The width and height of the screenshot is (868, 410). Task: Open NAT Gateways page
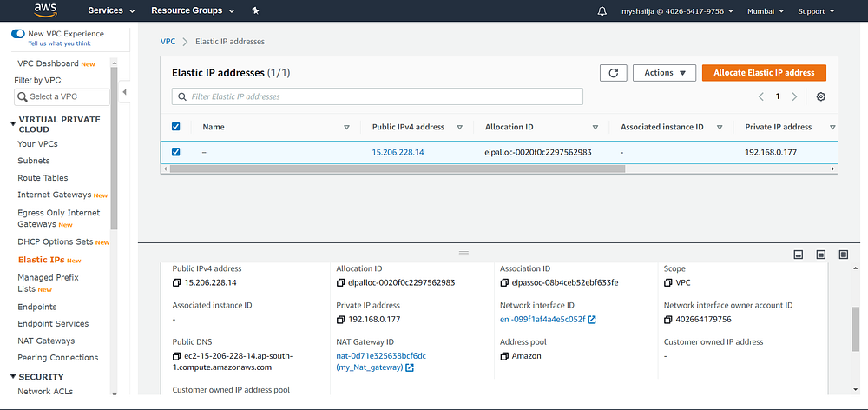click(46, 341)
